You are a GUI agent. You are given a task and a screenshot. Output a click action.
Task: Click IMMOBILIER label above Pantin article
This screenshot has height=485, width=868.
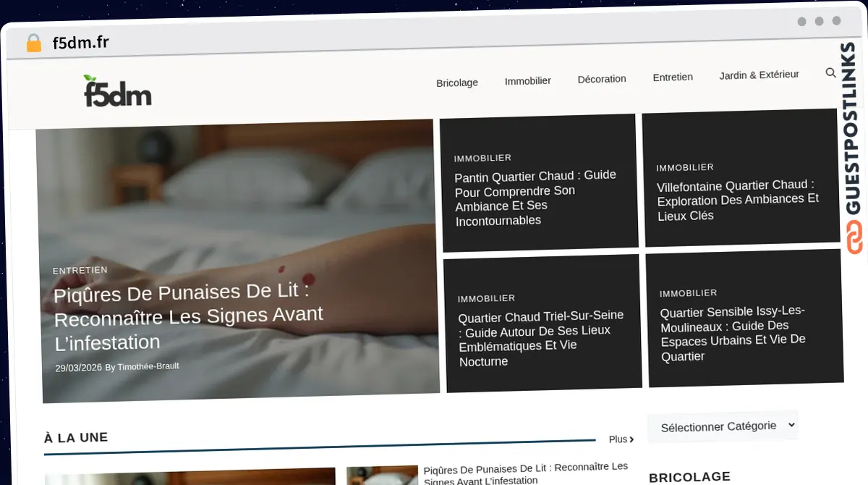coord(482,158)
